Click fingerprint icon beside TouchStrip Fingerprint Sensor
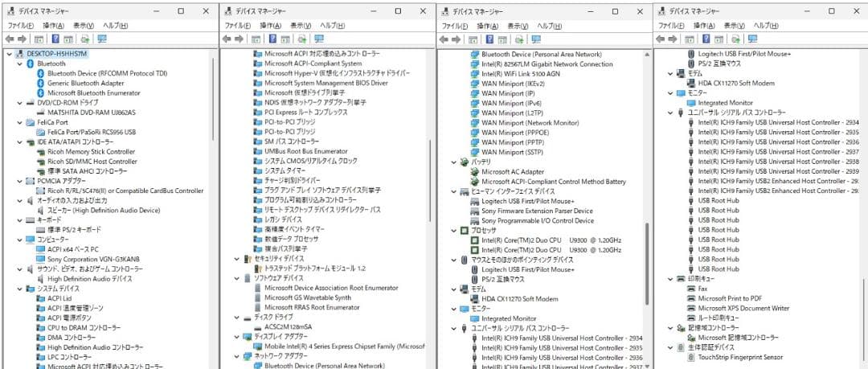The image size is (868, 369). pyautogui.click(x=691, y=358)
